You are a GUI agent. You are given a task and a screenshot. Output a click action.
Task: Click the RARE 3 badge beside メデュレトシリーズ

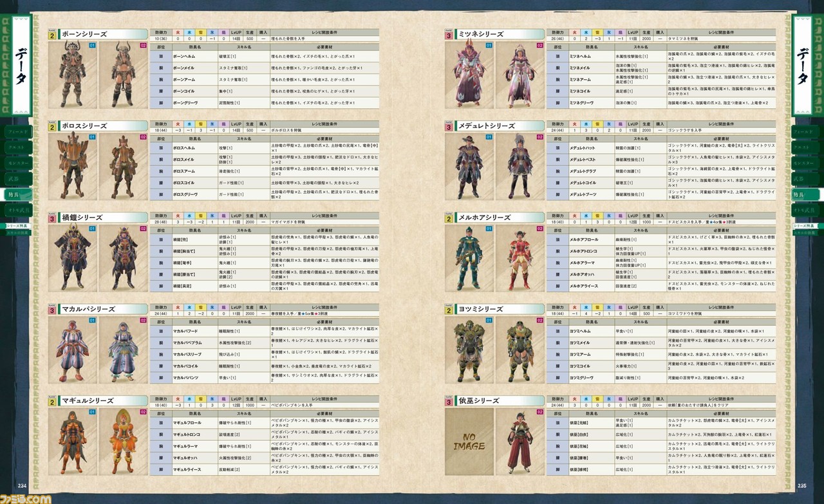(449, 126)
